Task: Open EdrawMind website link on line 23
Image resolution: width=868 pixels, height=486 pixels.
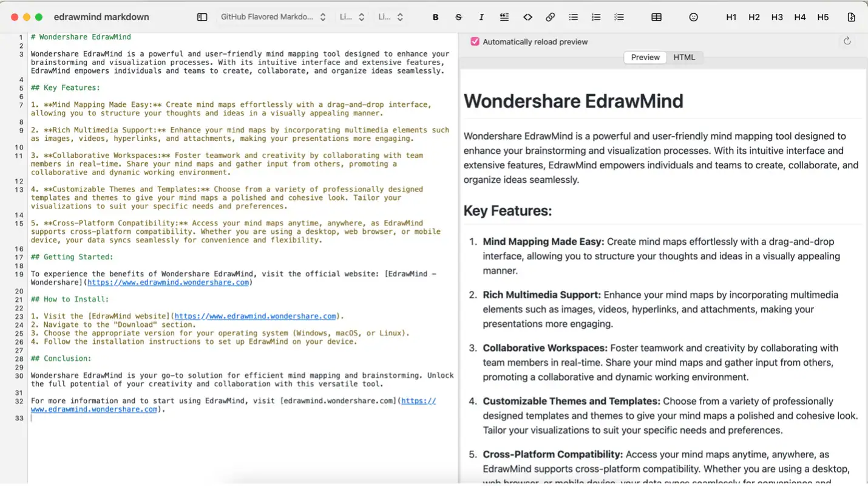Action: point(255,316)
